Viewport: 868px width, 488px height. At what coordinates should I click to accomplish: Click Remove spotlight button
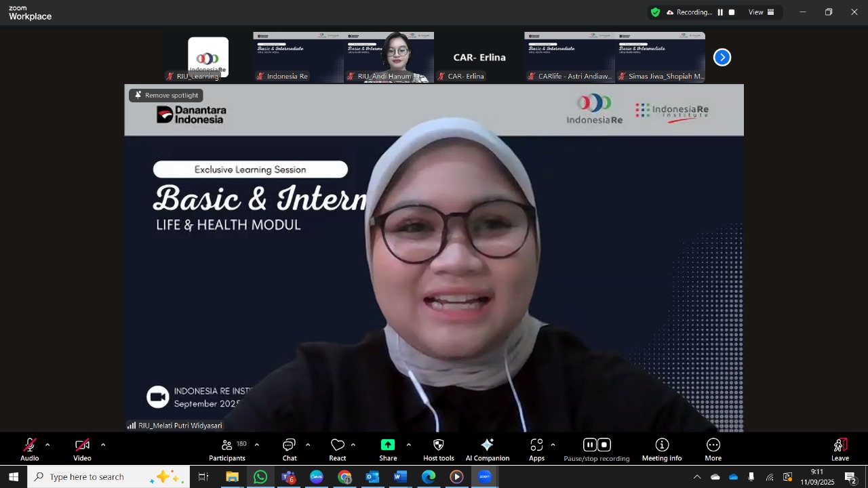pyautogui.click(x=166, y=96)
